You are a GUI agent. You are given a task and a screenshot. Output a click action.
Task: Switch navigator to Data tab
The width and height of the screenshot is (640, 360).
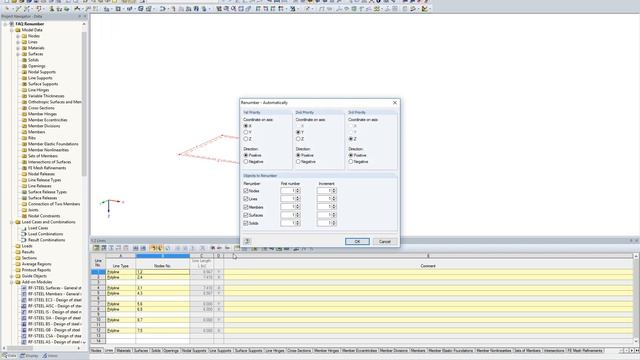click(9, 356)
